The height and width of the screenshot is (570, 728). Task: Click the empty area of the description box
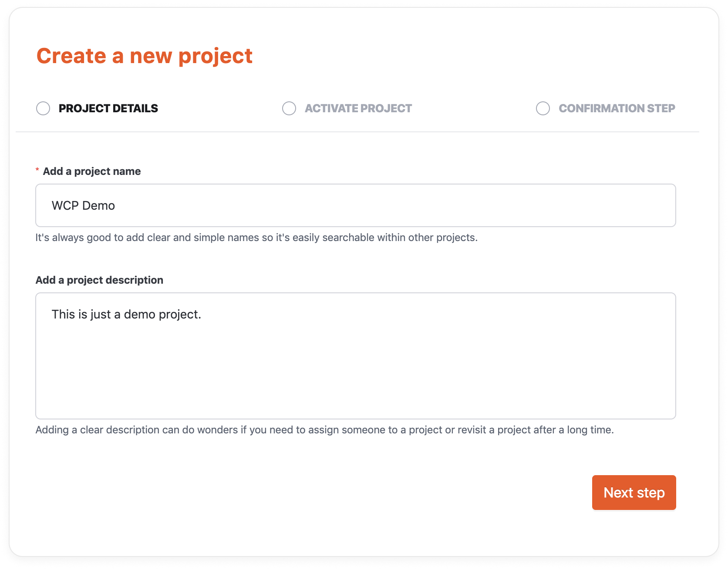click(355, 383)
